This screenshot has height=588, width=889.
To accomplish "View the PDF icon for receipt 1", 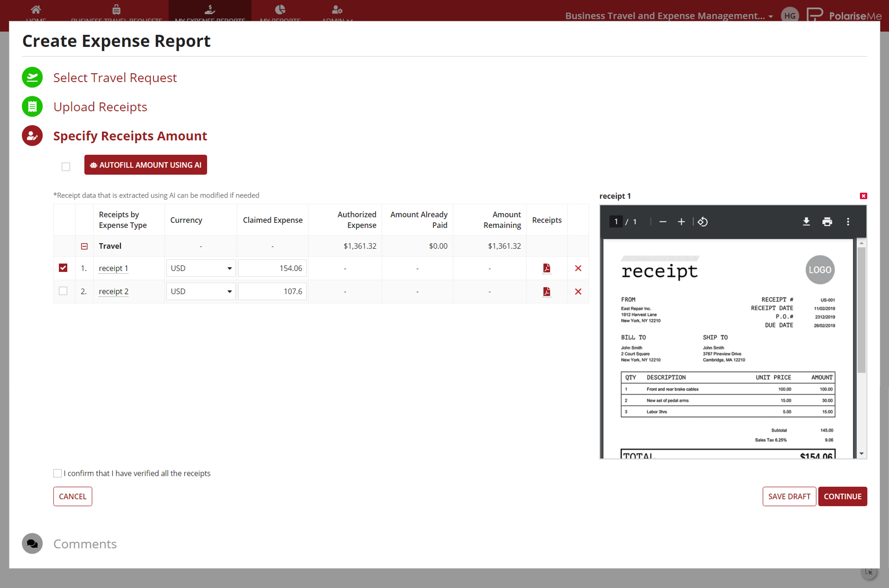I will [x=547, y=268].
